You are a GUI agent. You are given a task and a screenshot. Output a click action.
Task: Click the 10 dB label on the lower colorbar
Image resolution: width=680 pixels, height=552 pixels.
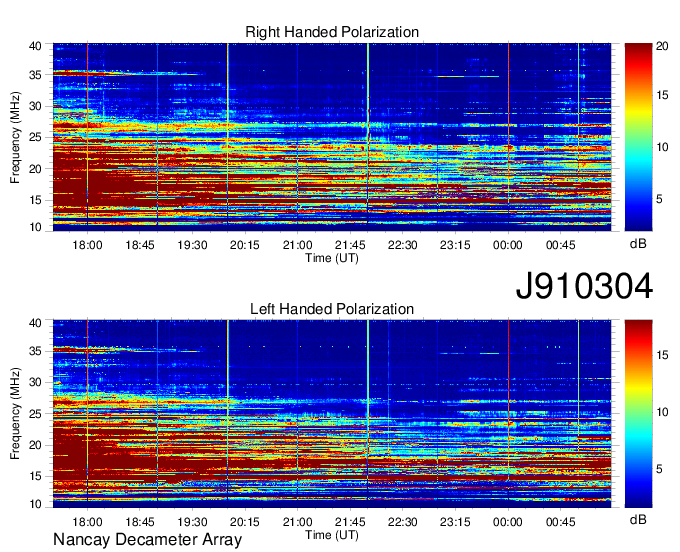click(x=662, y=412)
